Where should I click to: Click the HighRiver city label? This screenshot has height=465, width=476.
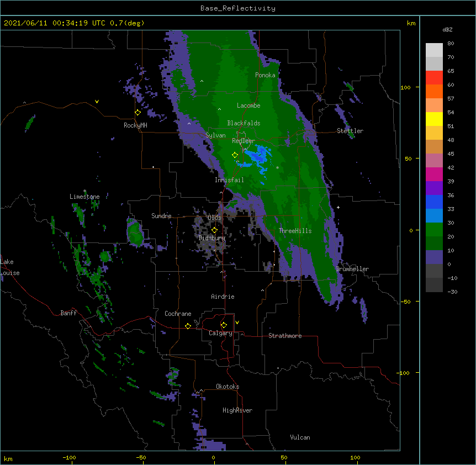point(237,410)
